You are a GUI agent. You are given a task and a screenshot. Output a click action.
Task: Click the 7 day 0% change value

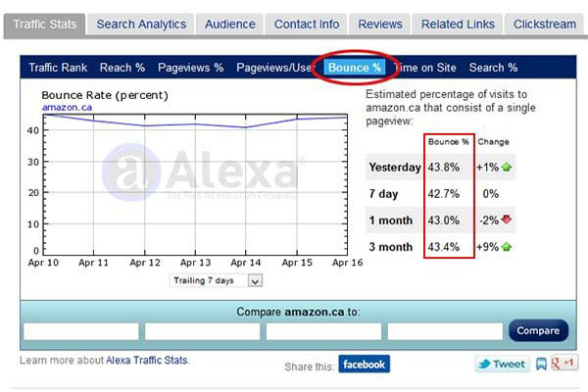491,194
